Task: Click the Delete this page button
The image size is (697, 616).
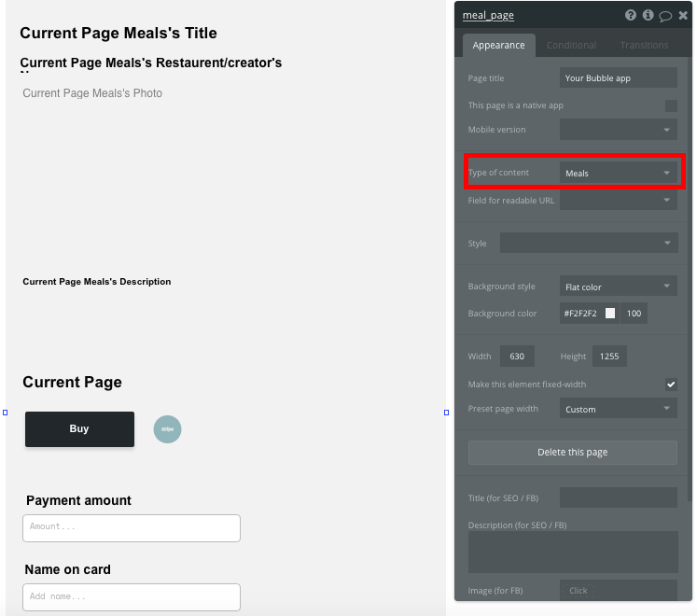Action: click(x=573, y=453)
